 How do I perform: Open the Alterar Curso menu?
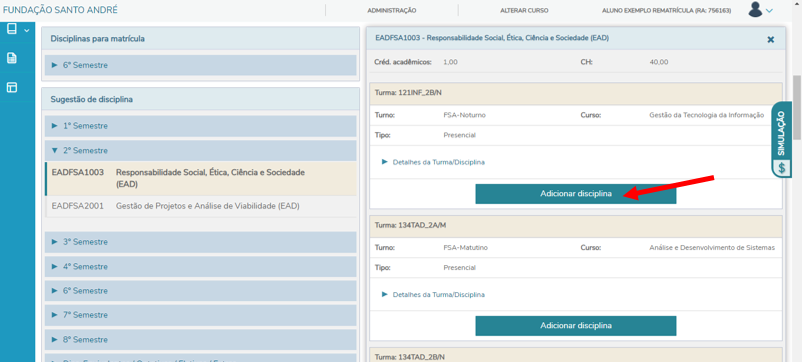point(524,10)
